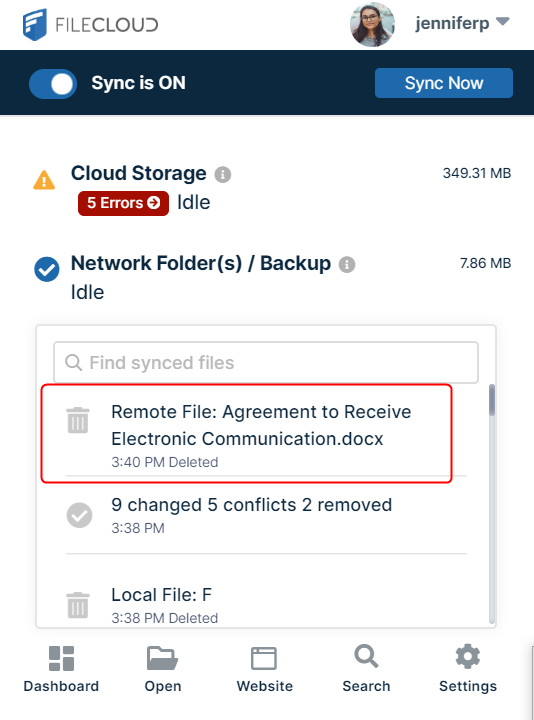534x720 pixels.
Task: Click the synced files list scrollbar
Action: tap(492, 504)
